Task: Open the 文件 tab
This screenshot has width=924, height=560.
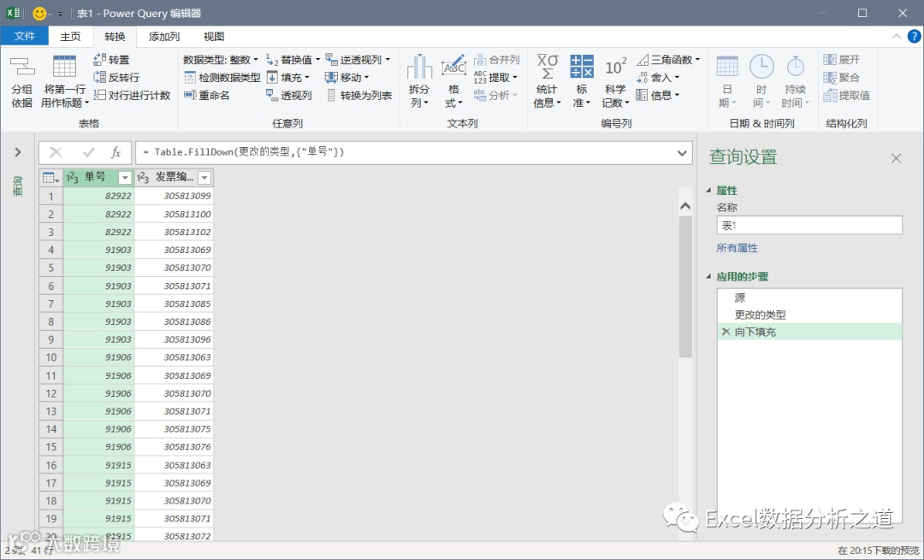Action: pos(24,36)
